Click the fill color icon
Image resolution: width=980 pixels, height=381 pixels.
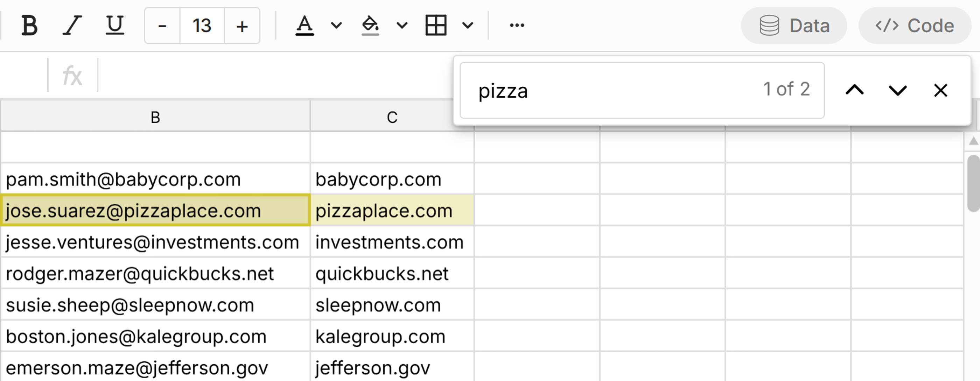(x=370, y=25)
